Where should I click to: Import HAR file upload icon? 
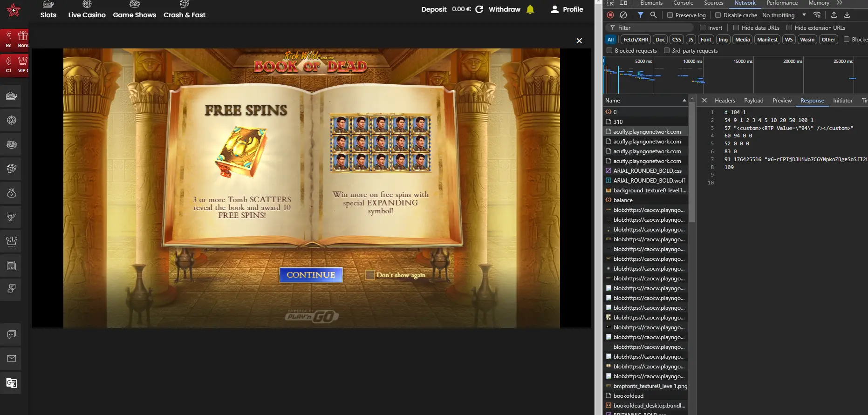(834, 15)
